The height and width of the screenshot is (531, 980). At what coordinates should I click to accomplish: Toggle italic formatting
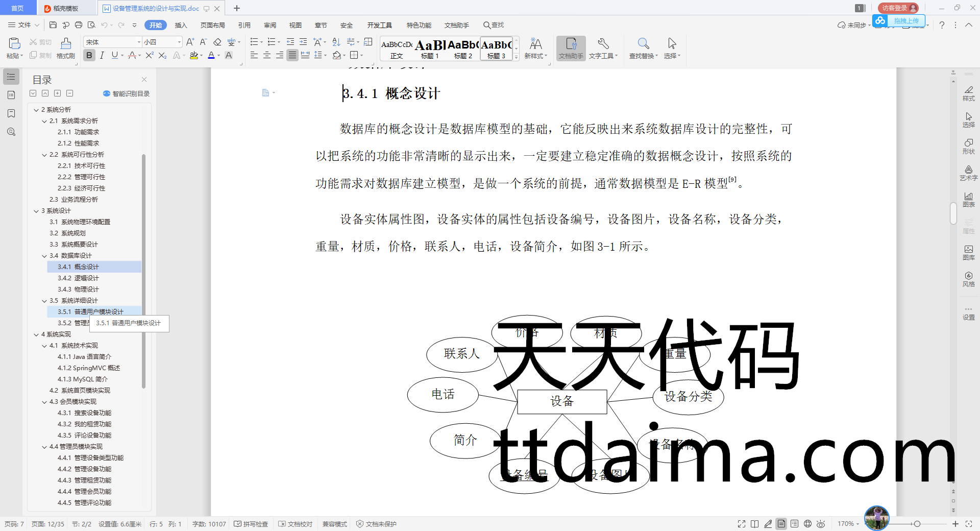[x=102, y=55]
